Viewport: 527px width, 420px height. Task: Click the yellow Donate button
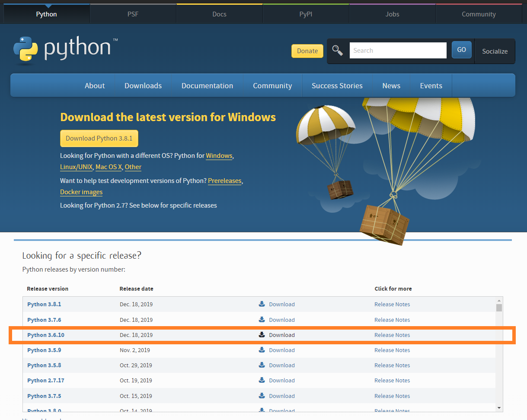[307, 51]
